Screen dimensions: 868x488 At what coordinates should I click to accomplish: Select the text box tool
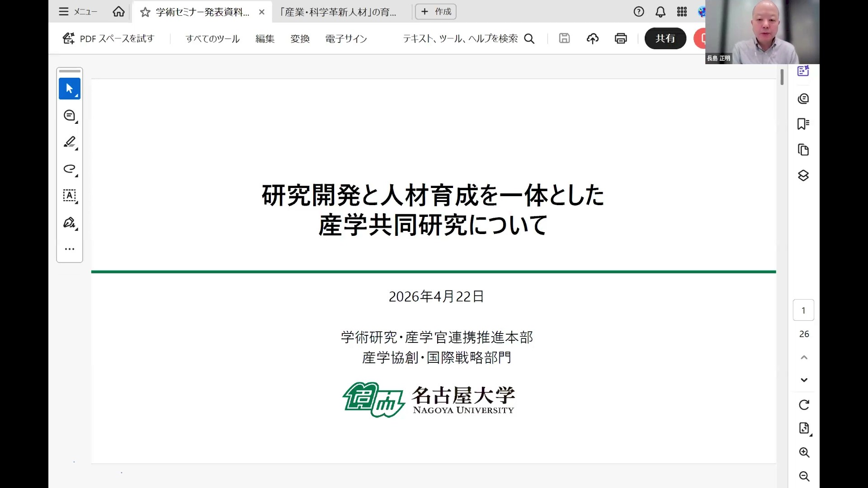(x=69, y=196)
